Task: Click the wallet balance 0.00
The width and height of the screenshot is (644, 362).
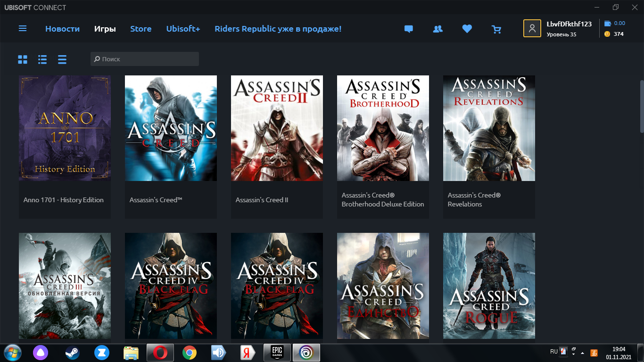Action: tap(615, 23)
